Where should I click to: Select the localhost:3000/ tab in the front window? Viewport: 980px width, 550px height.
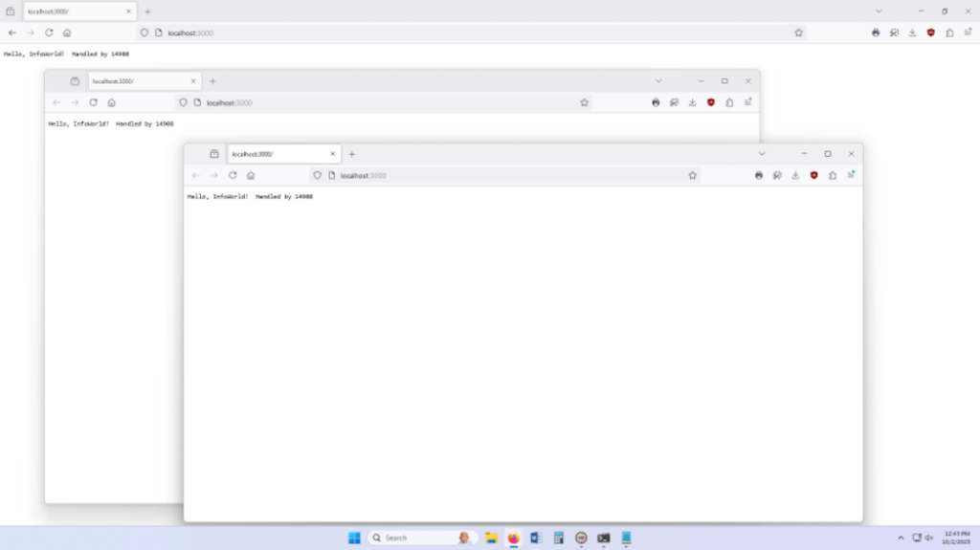(283, 154)
